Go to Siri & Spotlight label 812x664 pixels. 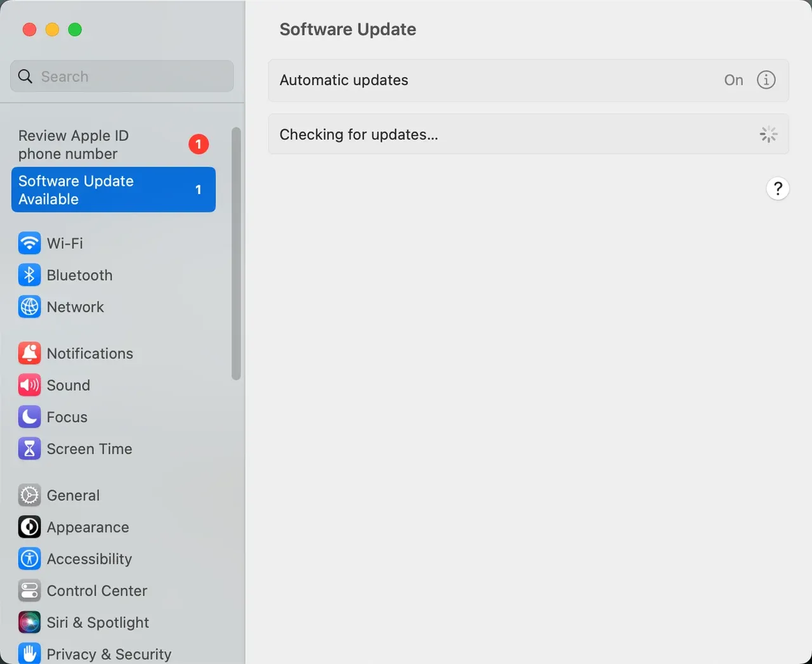click(98, 622)
